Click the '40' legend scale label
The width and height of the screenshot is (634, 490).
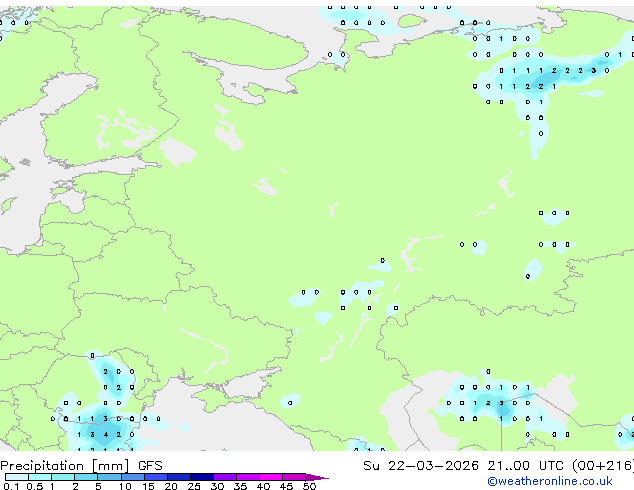coord(263,486)
